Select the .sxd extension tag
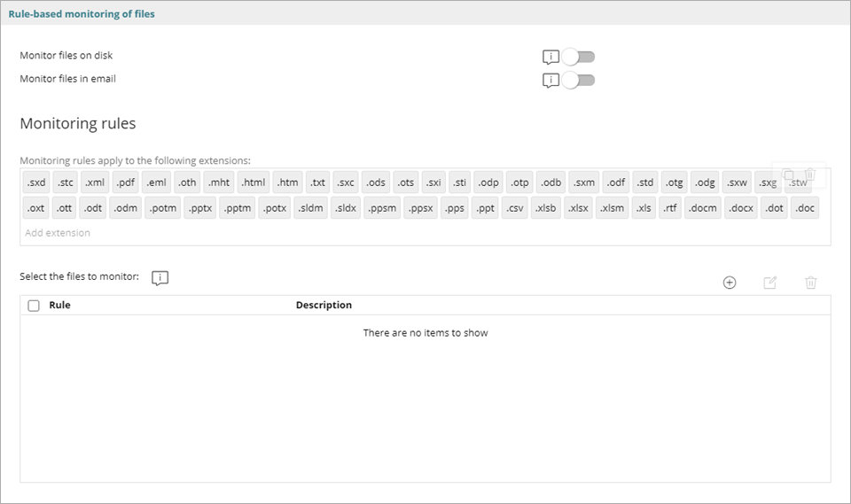Image resolution: width=851 pixels, height=504 pixels. (x=36, y=182)
